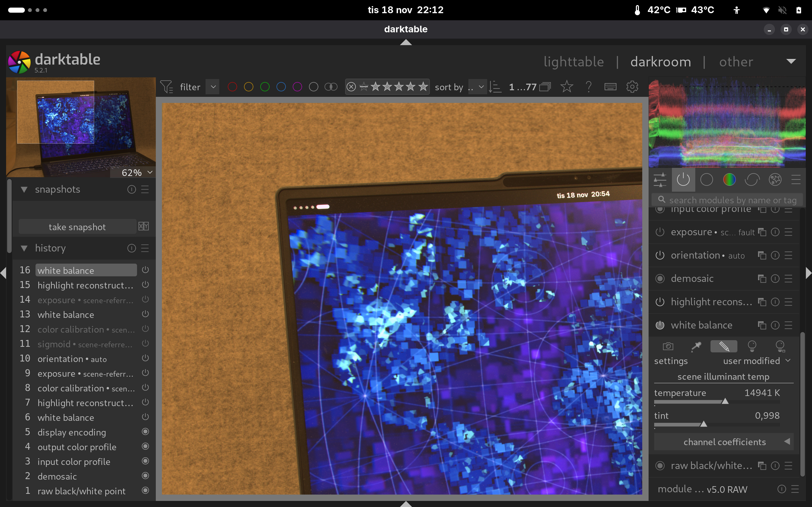Show the color module group icon

pos(729,179)
